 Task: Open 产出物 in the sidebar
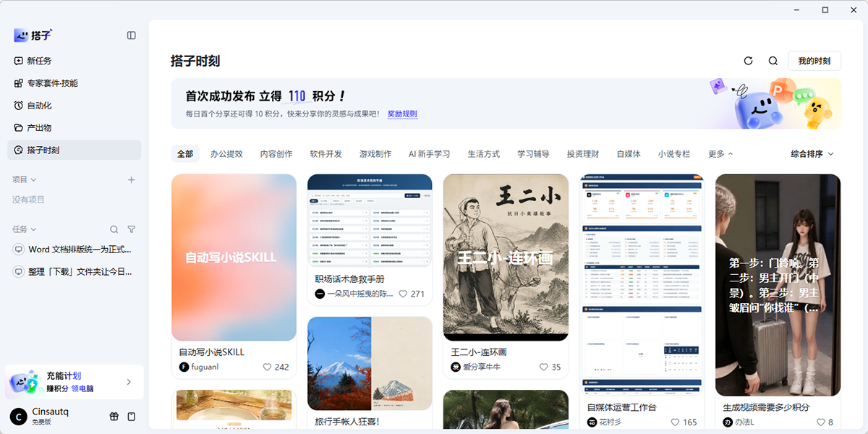74,128
